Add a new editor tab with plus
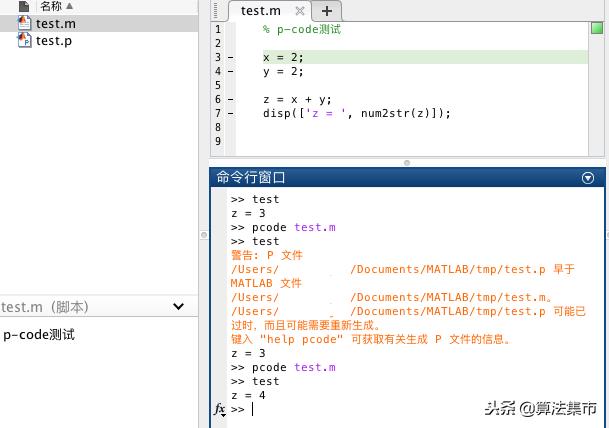Viewport: 609px width, 428px height. point(327,11)
